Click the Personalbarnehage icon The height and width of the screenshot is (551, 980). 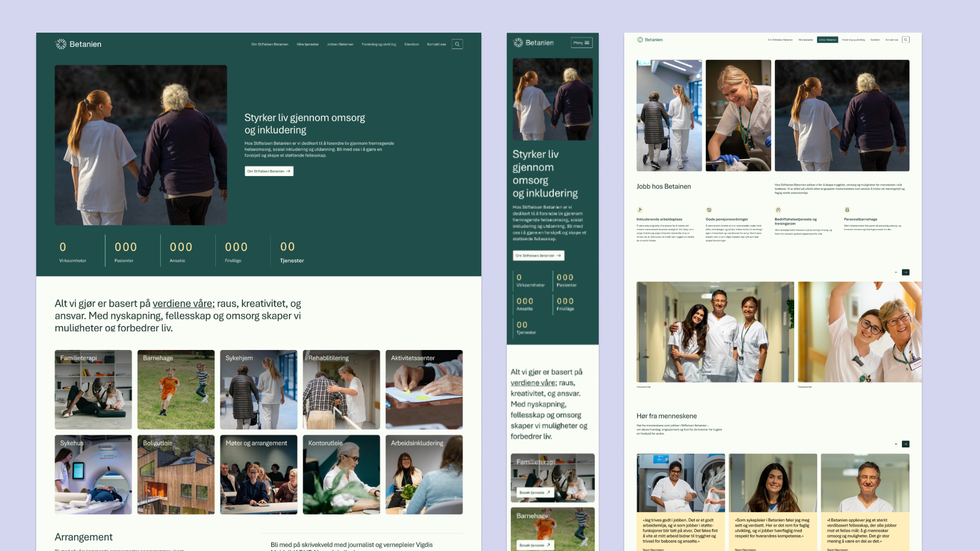pos(847,210)
